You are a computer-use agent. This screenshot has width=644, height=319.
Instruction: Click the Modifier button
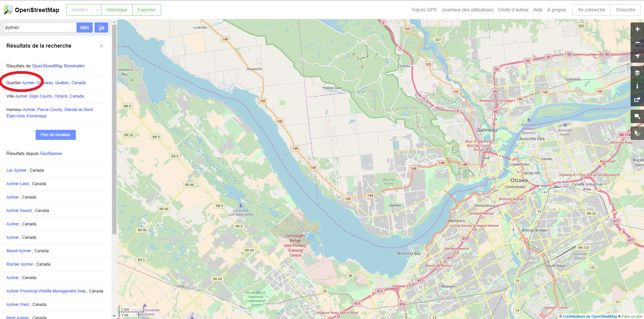tap(80, 10)
